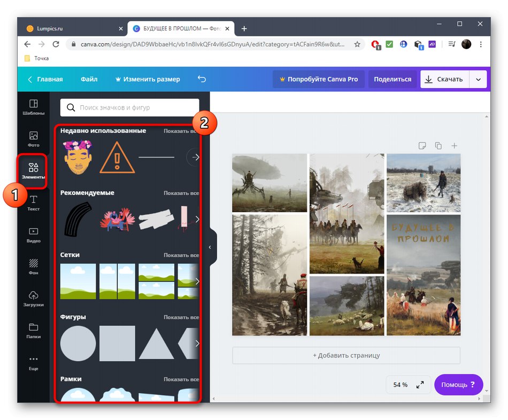Insert the straight line element
This screenshot has width=508, height=420.
coord(157,158)
